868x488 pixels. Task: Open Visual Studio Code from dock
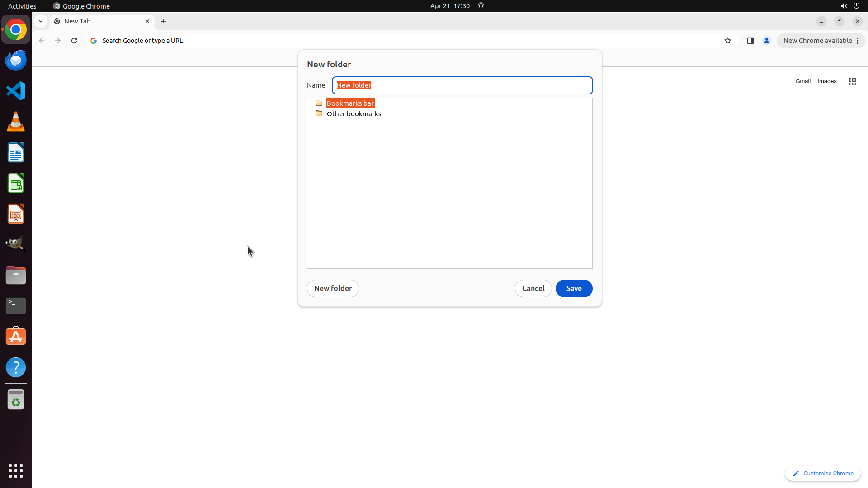tap(16, 91)
